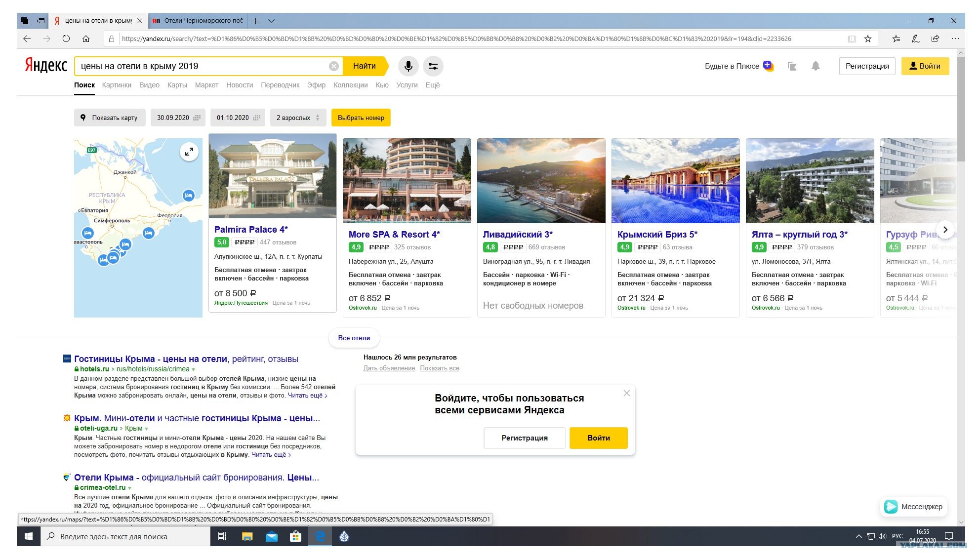
Task: Open Microsoft Store from the taskbar
Action: [x=295, y=536]
